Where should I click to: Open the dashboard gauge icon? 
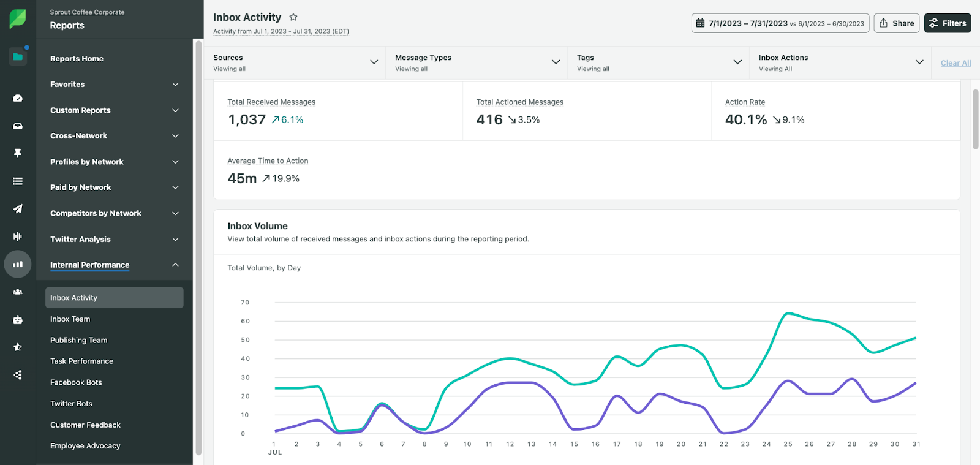pos(18,98)
